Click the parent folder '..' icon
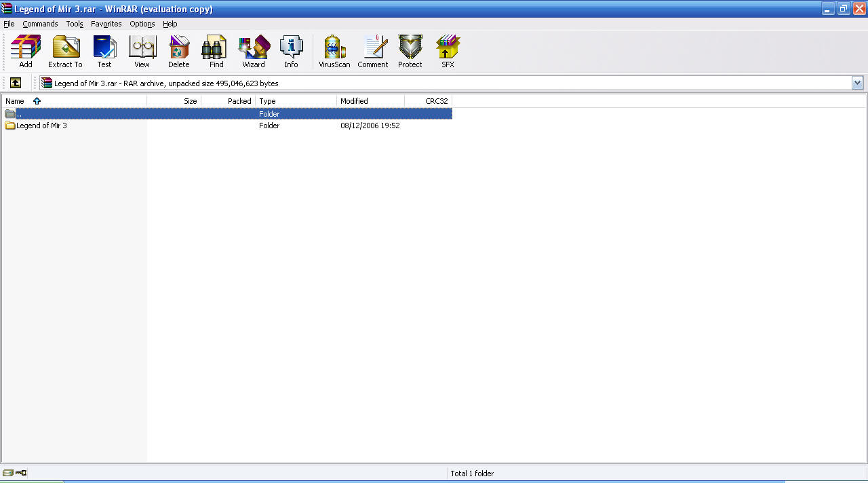 [10, 114]
